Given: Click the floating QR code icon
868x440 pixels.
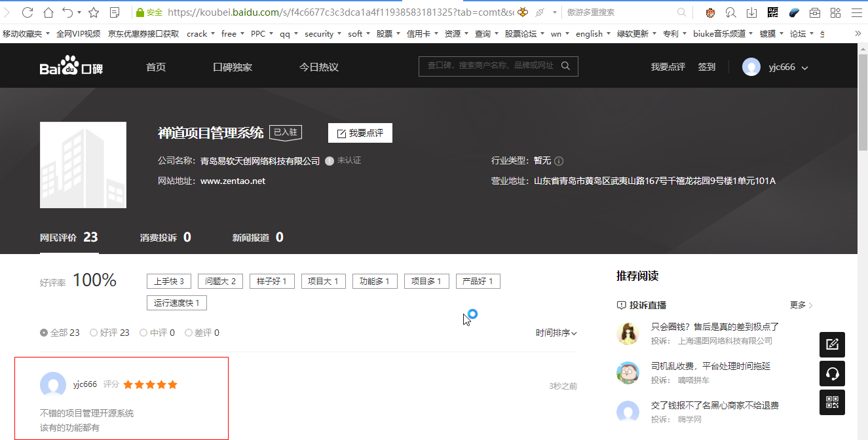Looking at the screenshot, I should click(833, 402).
